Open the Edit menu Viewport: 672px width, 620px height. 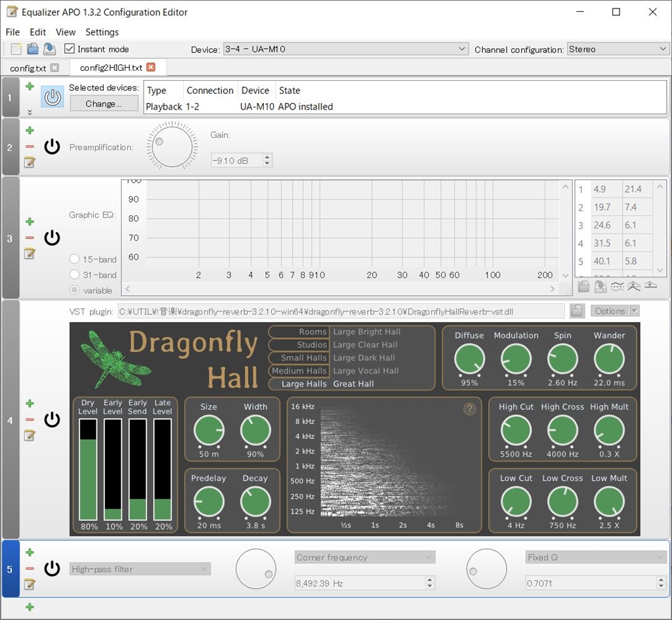click(37, 32)
